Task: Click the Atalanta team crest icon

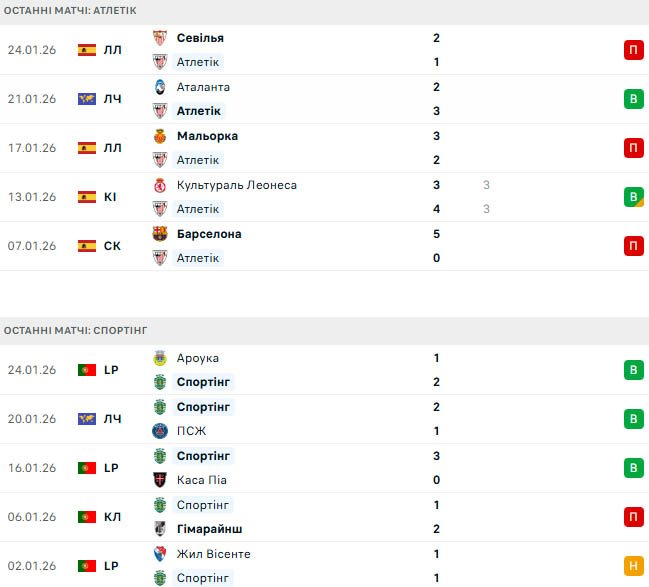Action: coord(159,87)
